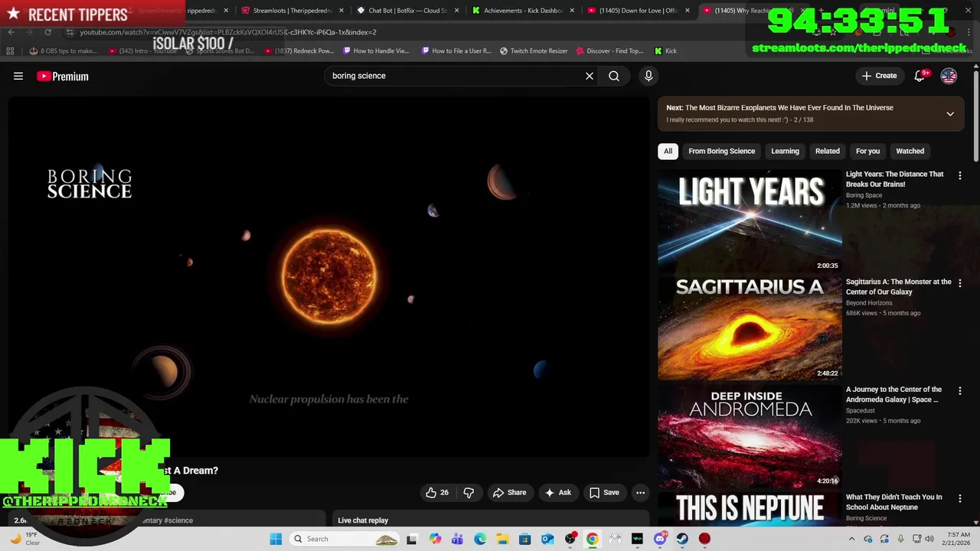Open Task View on the taskbar
The width and height of the screenshot is (980, 551).
(x=412, y=539)
